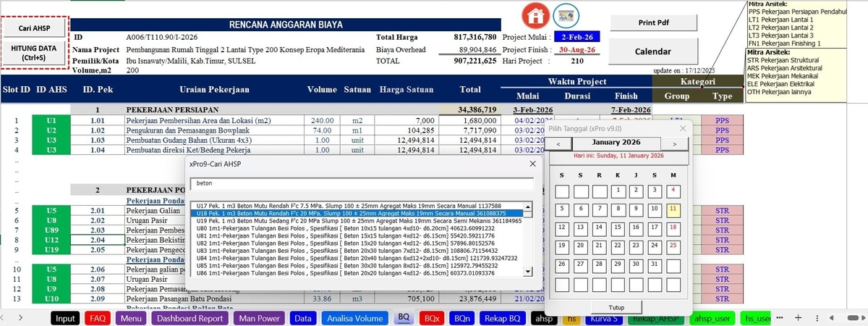Close the Pilih Tanggal calendar window
The image size is (868, 326).
[682, 128]
